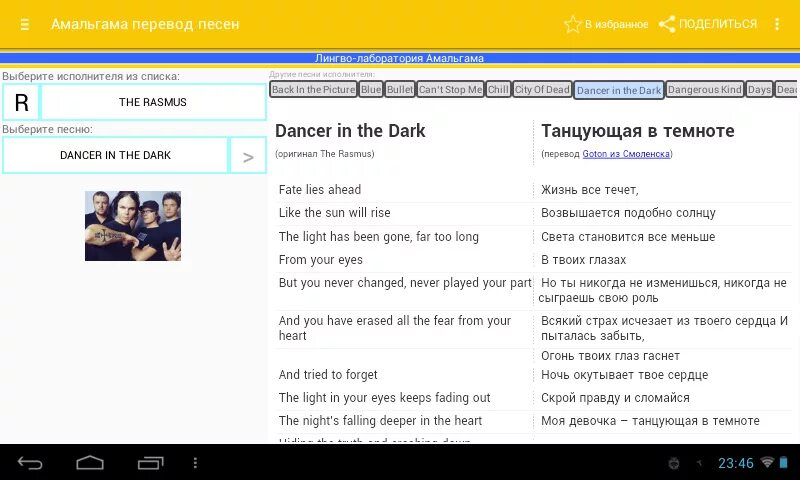Open the hamburger navigation menu
This screenshot has height=480, width=800.
pos(24,24)
